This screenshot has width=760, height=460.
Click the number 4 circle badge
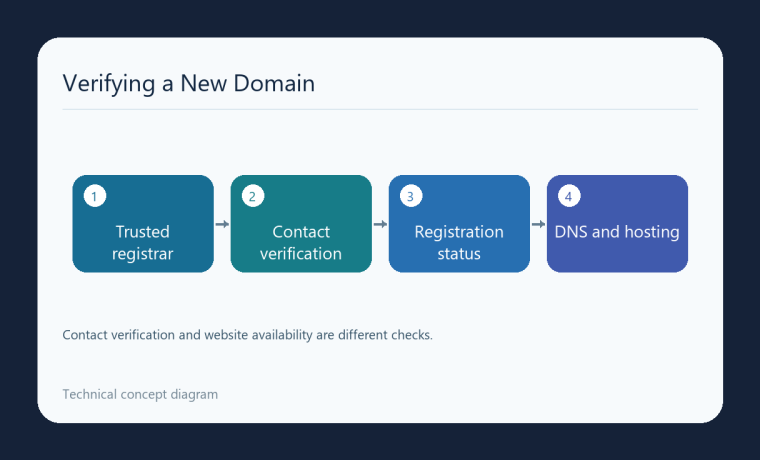(569, 196)
